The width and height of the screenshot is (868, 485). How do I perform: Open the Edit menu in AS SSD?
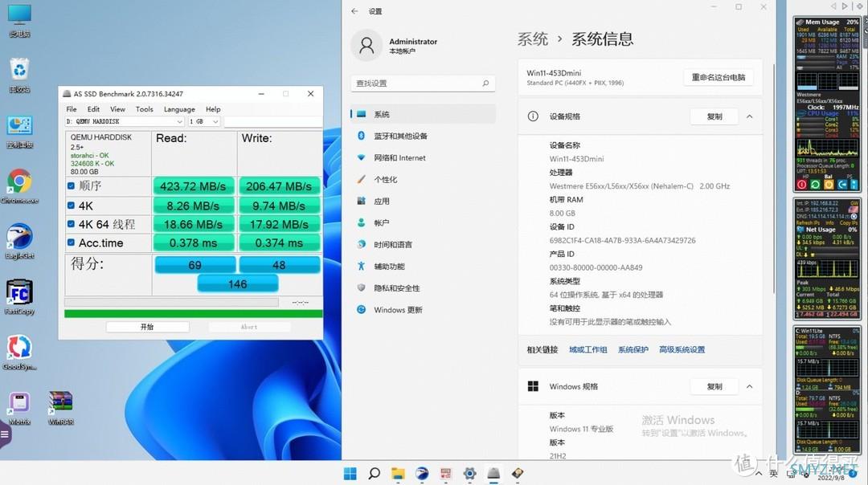coord(93,109)
